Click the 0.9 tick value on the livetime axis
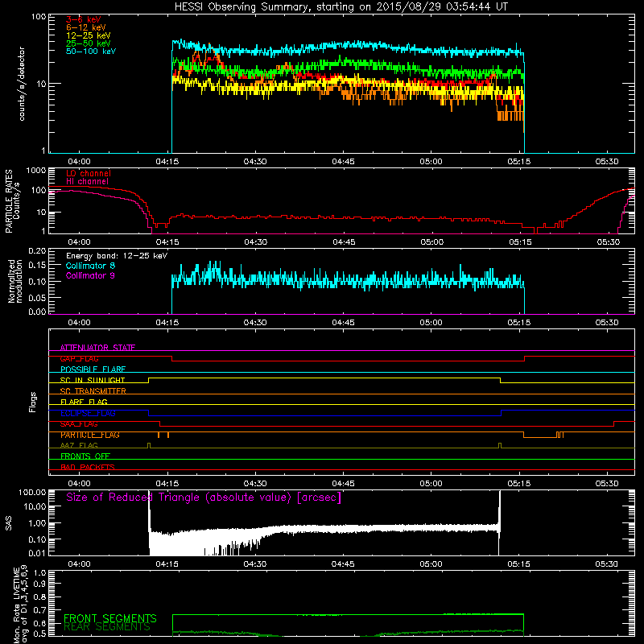This screenshot has height=644, width=644. pyautogui.click(x=39, y=584)
